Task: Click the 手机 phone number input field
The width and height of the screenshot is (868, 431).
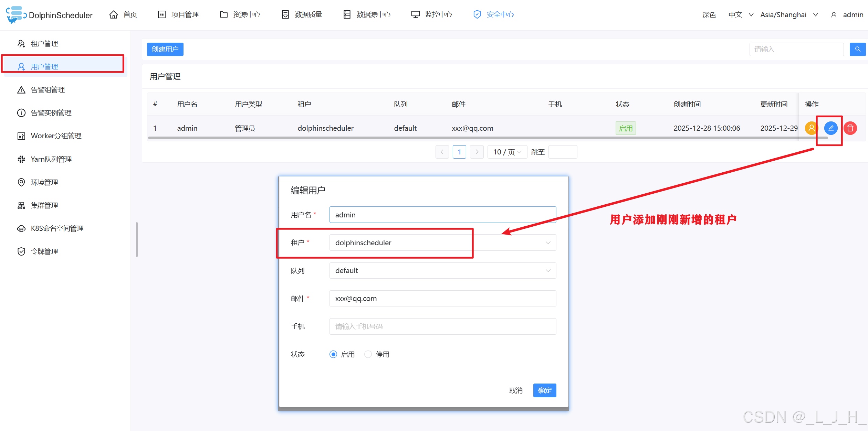Action: (442, 326)
